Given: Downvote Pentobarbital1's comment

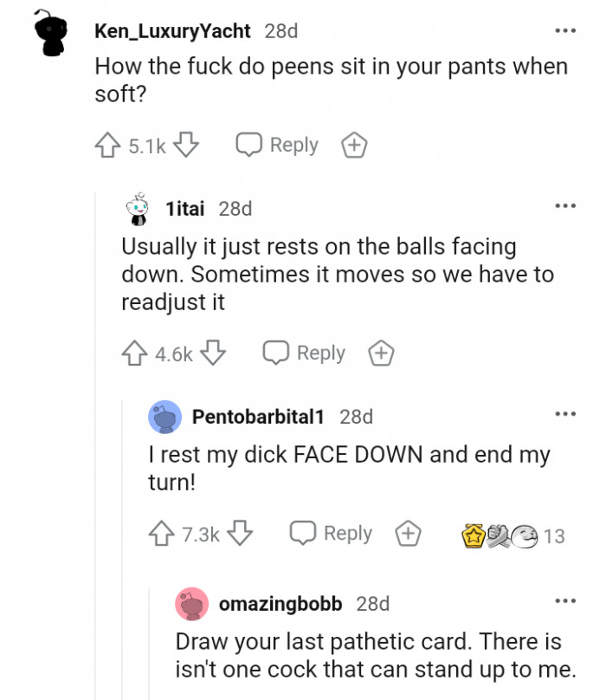Looking at the screenshot, I should pos(240,535).
